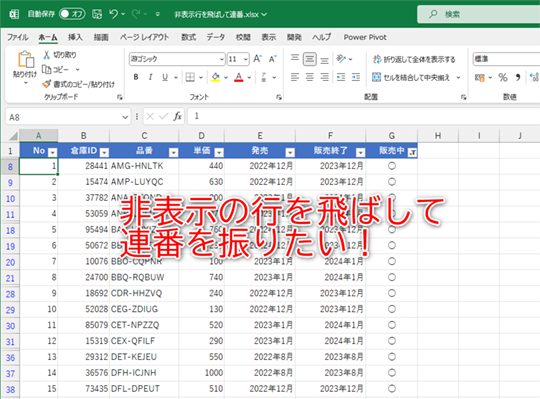Viewport: 540px width, 399px height.
Task: Open the 発売 column filter dropdown
Action: pyautogui.click(x=290, y=152)
